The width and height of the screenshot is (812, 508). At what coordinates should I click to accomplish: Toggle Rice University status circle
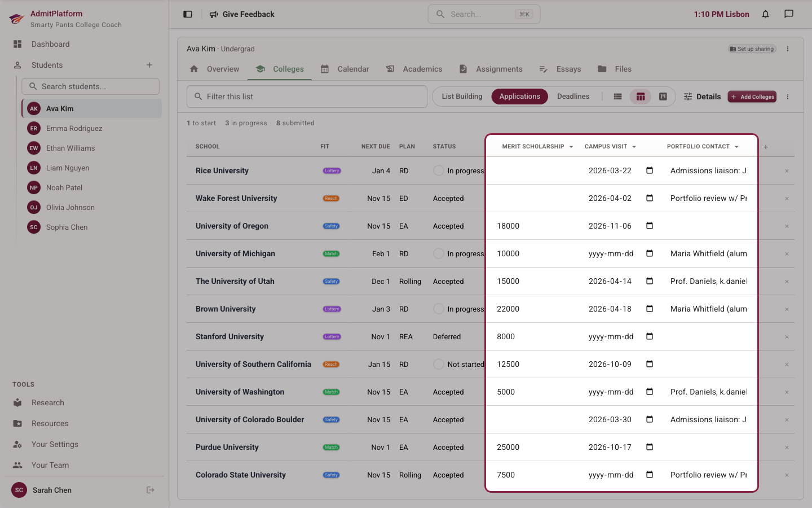click(438, 170)
